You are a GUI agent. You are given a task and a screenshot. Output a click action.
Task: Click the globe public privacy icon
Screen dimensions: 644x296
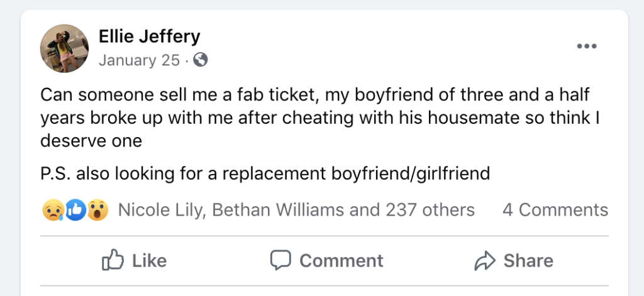point(201,60)
